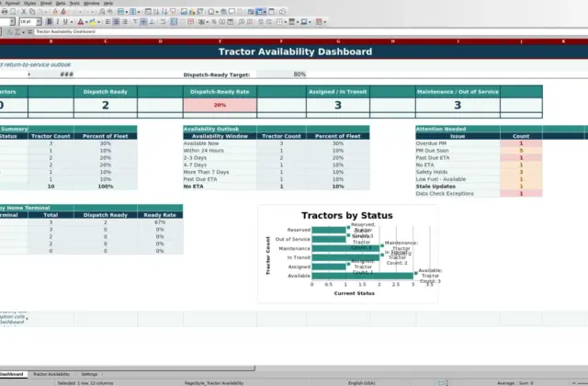Open the Background Color dropdown arrow
The width and height of the screenshot is (588, 386).
tap(98, 22)
